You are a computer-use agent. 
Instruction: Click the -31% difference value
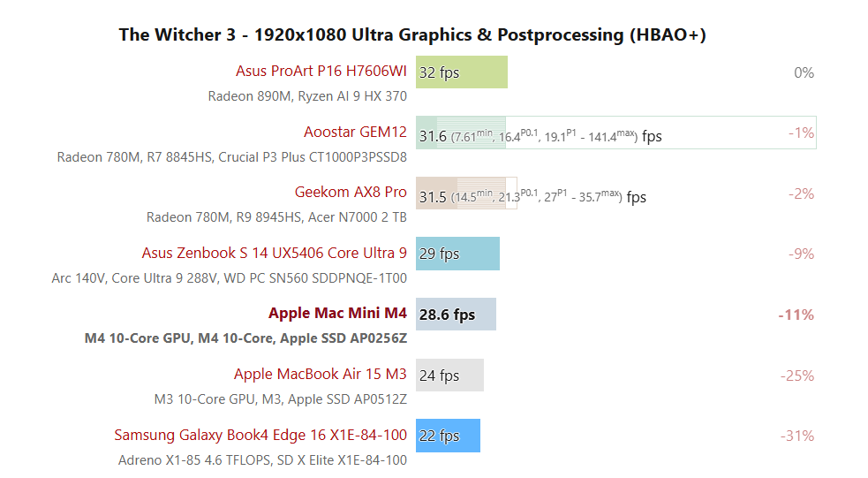[797, 436]
